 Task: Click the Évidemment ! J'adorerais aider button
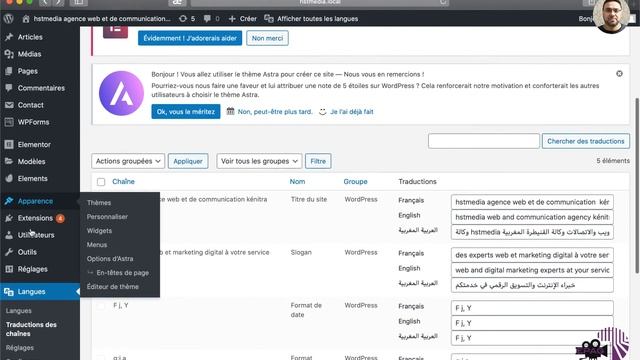190,38
